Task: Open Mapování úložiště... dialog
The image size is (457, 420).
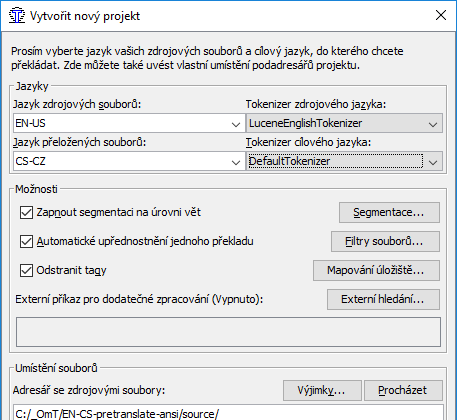Action: (x=376, y=270)
